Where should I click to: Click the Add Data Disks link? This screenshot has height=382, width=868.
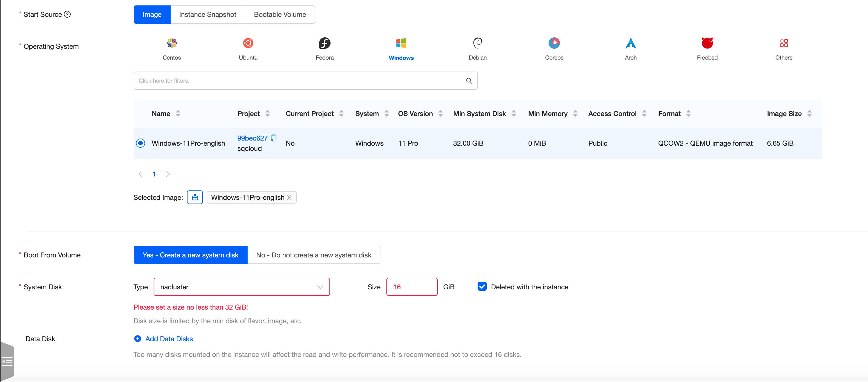coord(169,338)
